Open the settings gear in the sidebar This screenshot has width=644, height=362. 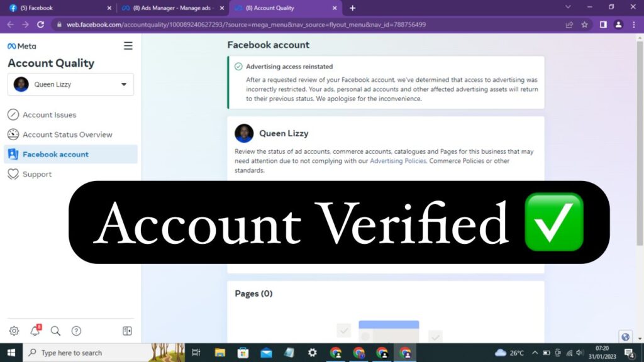coord(14,331)
